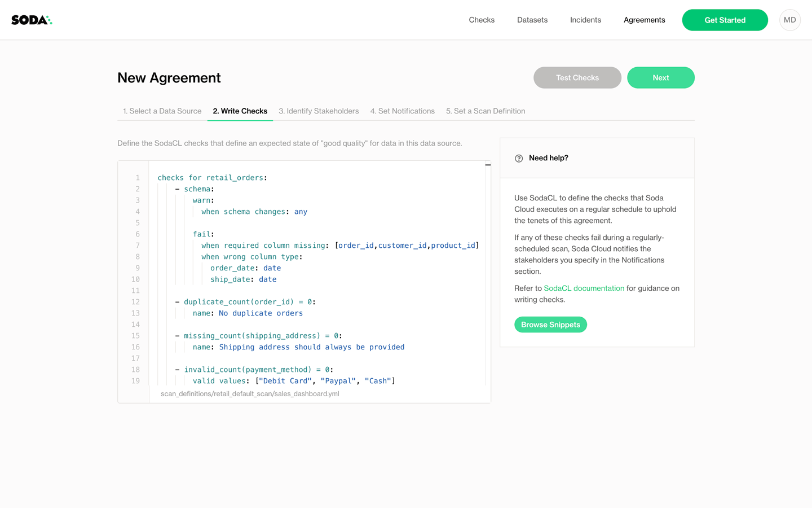Open the Datasets navigation item
Viewport: 812px width, 508px height.
pyautogui.click(x=532, y=20)
